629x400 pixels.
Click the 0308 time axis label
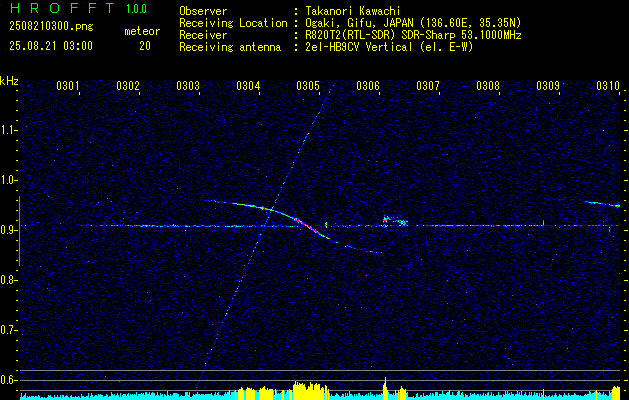[x=488, y=85]
